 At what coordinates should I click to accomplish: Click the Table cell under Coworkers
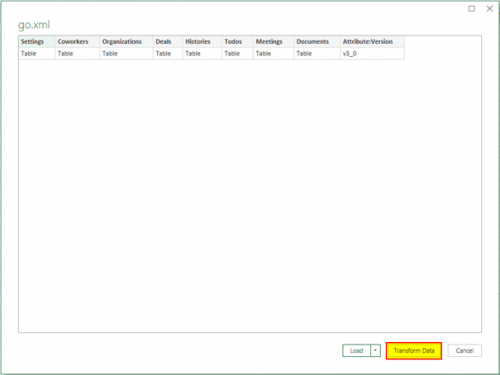77,54
